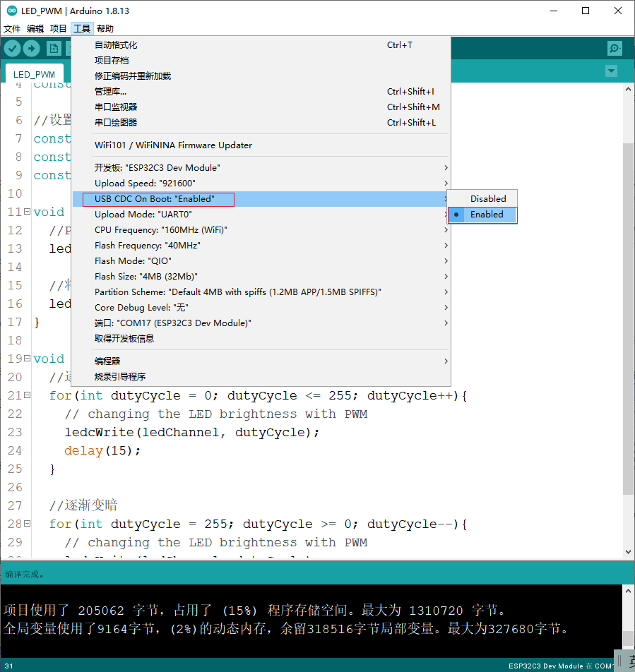Open the 文件 menu
635x672 pixels.
point(12,29)
